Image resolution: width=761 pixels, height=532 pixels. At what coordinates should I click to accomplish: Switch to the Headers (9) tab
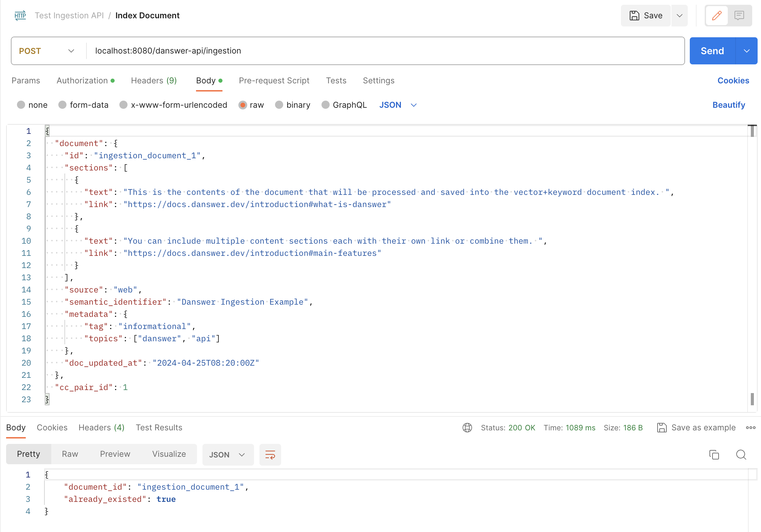click(154, 81)
